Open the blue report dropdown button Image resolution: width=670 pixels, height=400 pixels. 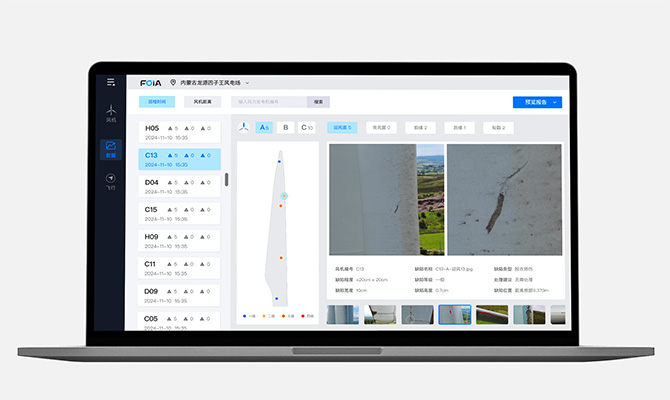click(537, 102)
